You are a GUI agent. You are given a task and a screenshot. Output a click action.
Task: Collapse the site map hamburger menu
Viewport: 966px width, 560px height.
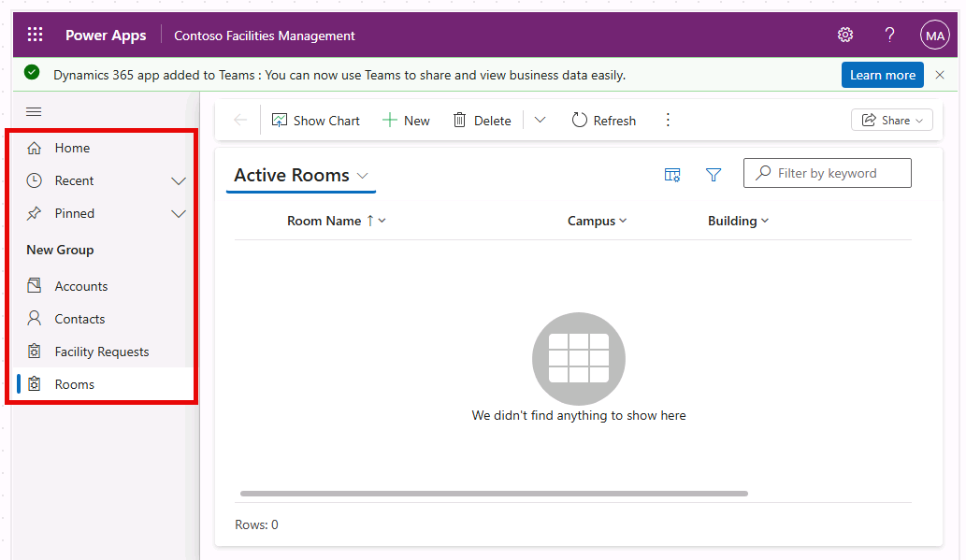pyautogui.click(x=34, y=112)
